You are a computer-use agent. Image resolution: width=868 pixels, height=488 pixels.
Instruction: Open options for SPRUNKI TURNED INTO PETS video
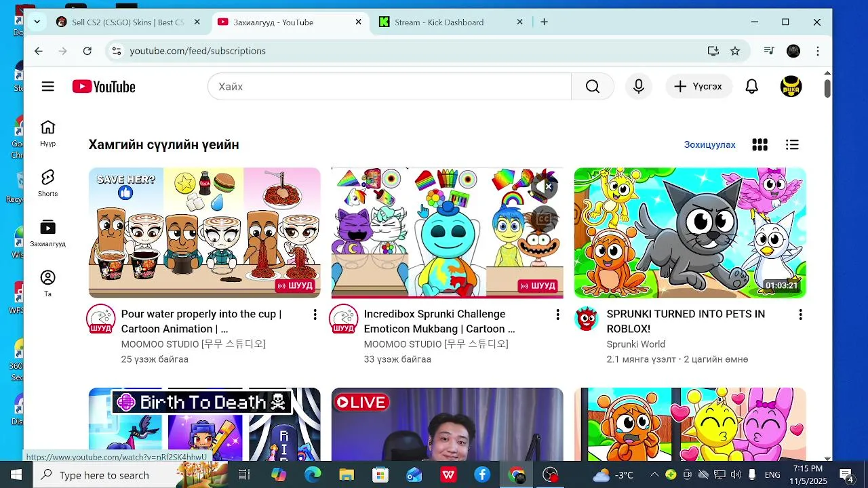(800, 314)
